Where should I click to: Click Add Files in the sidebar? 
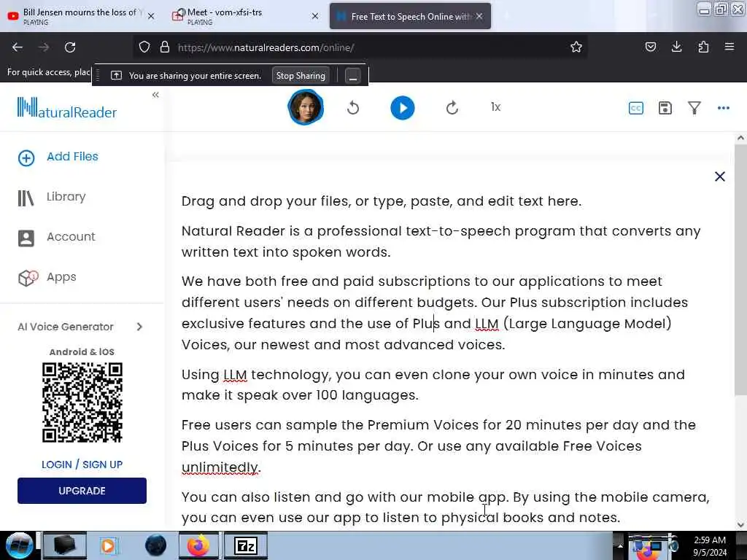[58, 157]
